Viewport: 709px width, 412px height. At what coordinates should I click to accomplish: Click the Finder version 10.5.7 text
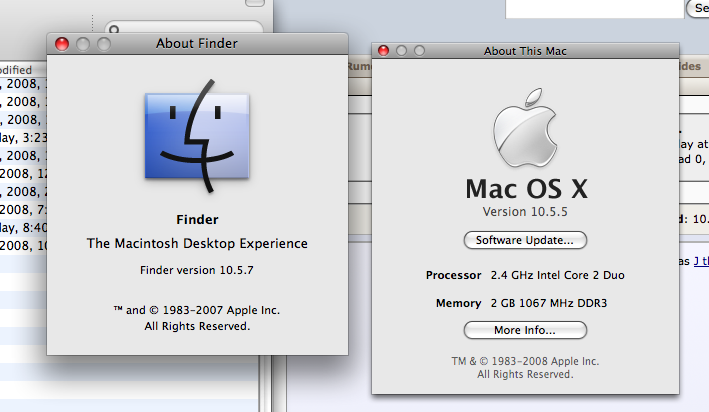coord(197,270)
